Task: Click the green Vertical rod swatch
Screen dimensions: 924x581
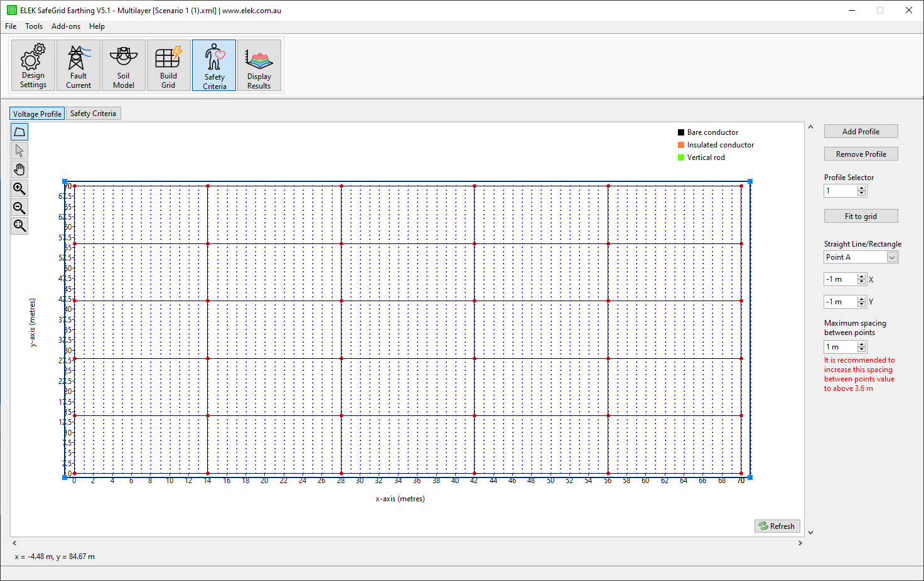Action: (680, 157)
